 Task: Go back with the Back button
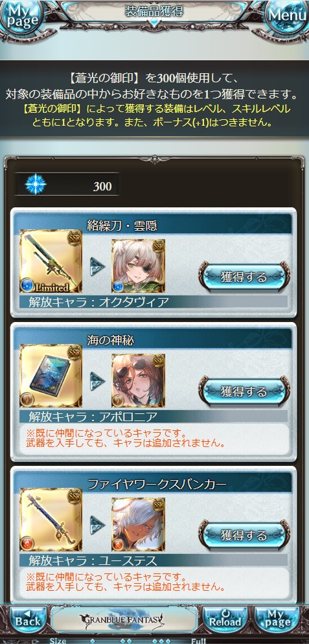coord(27,619)
